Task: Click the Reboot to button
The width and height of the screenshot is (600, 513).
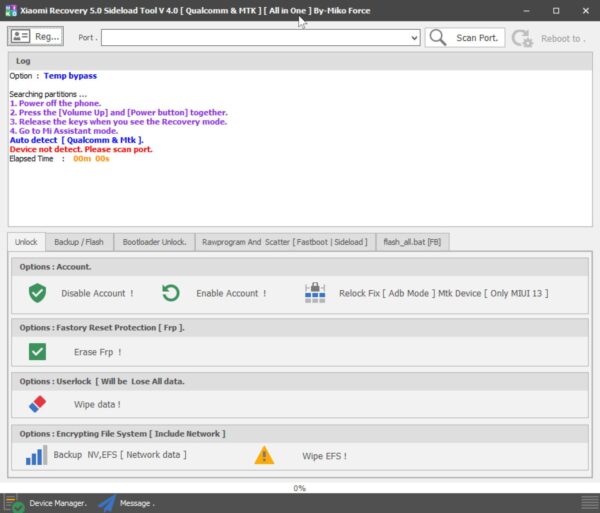Action: (x=550, y=38)
